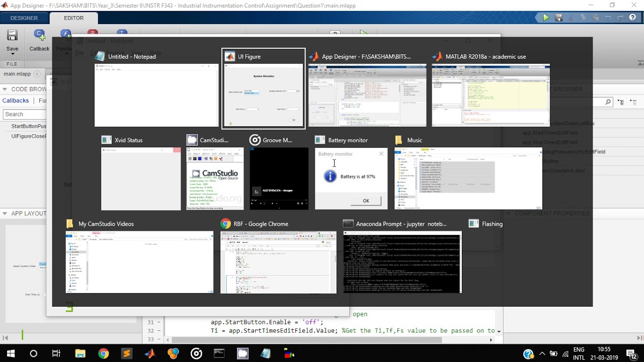Click the Code Browser Search field
This screenshot has width=644, height=362.
click(x=24, y=114)
